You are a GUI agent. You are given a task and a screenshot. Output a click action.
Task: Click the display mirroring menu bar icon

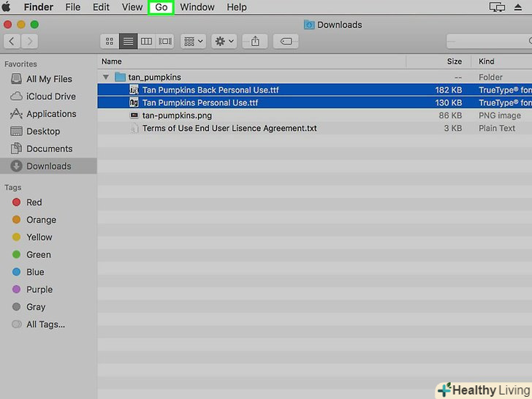[x=497, y=7]
